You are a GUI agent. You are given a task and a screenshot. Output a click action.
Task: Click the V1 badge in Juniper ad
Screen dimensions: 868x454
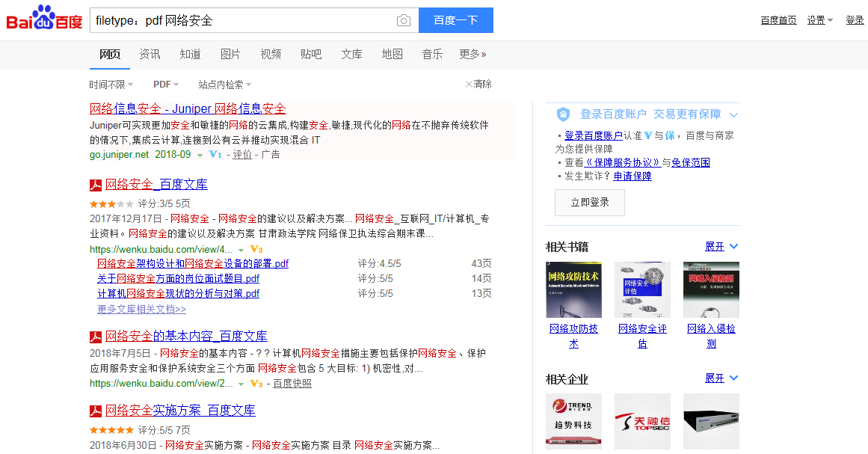coord(215,155)
